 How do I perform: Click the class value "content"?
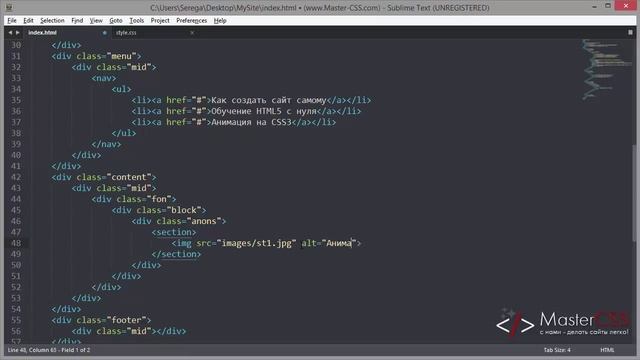129,177
